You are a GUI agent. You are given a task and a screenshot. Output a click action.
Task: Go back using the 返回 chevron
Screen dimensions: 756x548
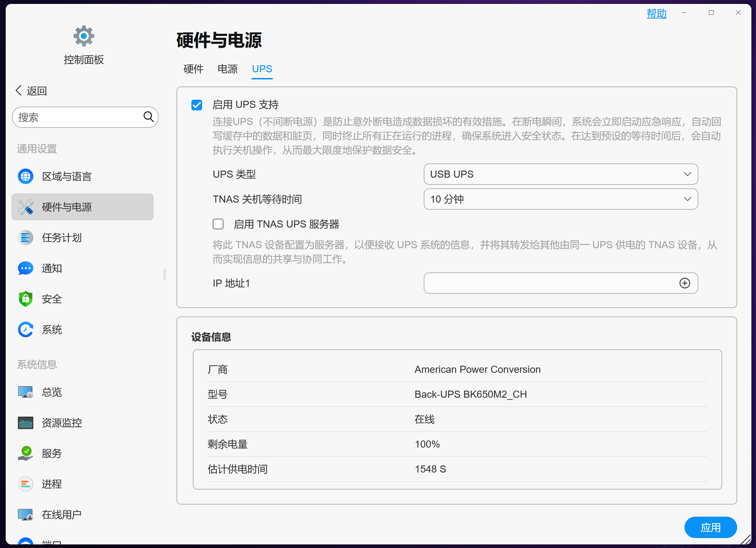(x=19, y=90)
